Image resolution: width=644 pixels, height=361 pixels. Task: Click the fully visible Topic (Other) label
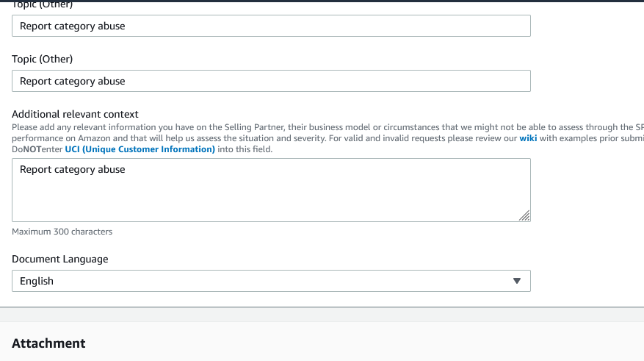[x=43, y=59]
